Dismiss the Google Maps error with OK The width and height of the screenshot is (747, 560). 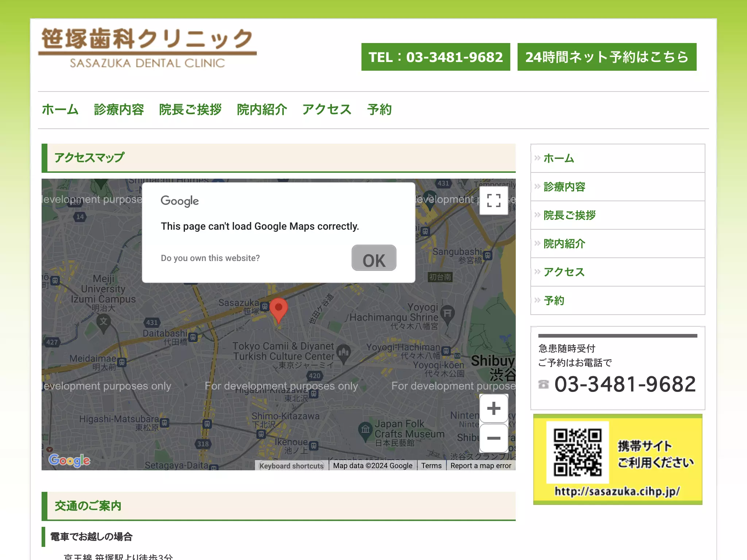click(374, 258)
